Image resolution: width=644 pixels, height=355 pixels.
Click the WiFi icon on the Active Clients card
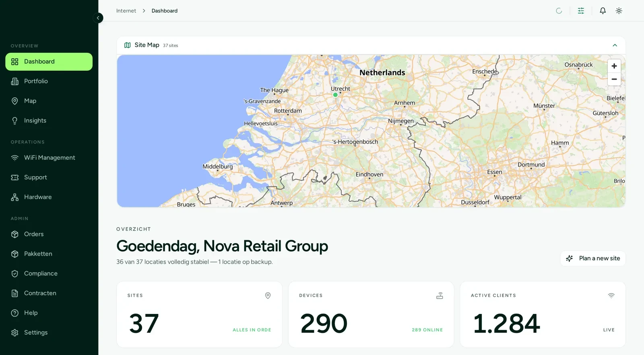click(x=611, y=296)
